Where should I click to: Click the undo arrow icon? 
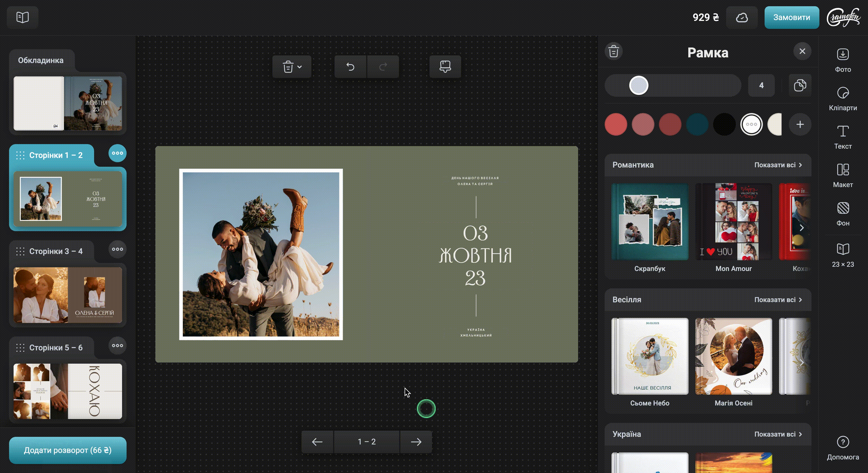pos(350,67)
